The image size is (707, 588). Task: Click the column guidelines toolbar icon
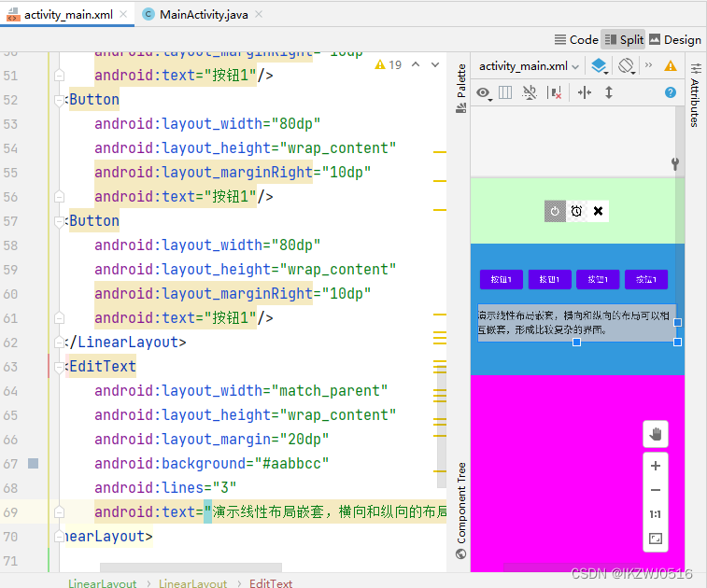[505, 92]
